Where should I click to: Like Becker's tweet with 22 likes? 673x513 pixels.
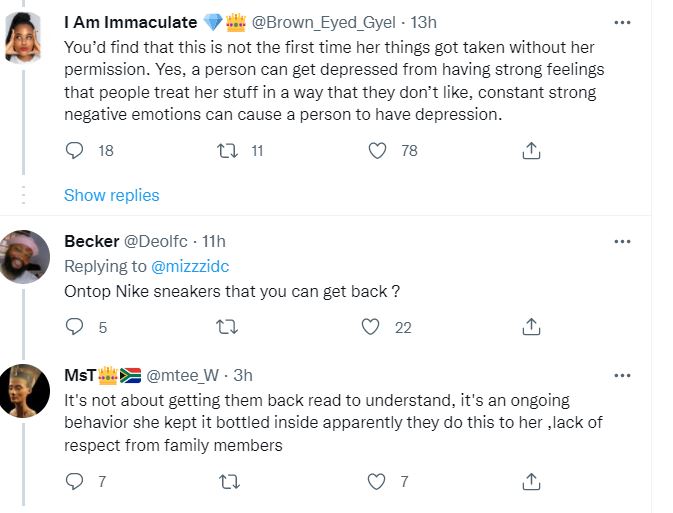coord(372,327)
